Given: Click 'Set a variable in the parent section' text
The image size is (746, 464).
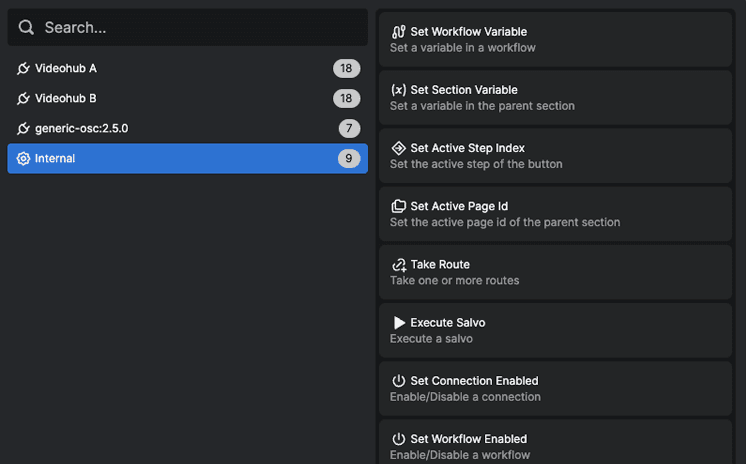Looking at the screenshot, I should coord(482,106).
